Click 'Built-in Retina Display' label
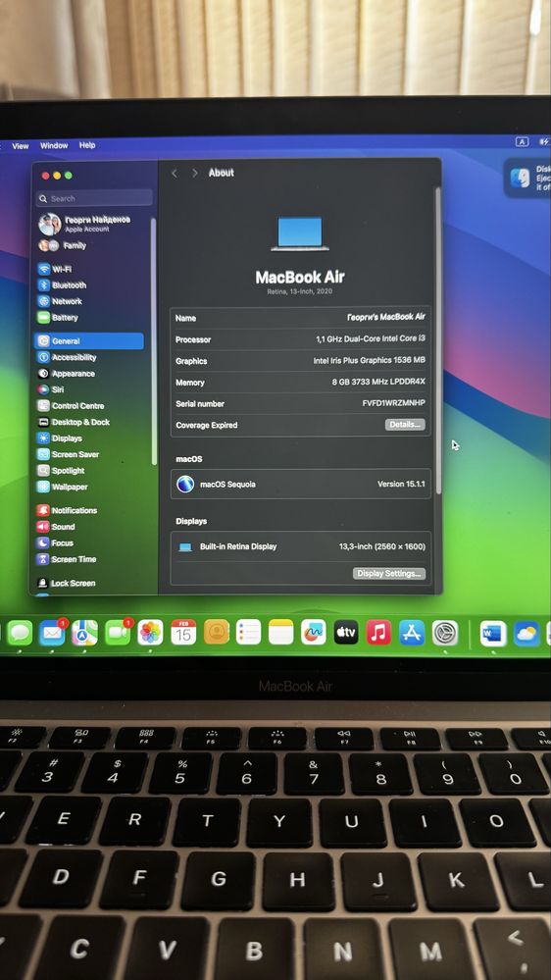 tap(238, 546)
